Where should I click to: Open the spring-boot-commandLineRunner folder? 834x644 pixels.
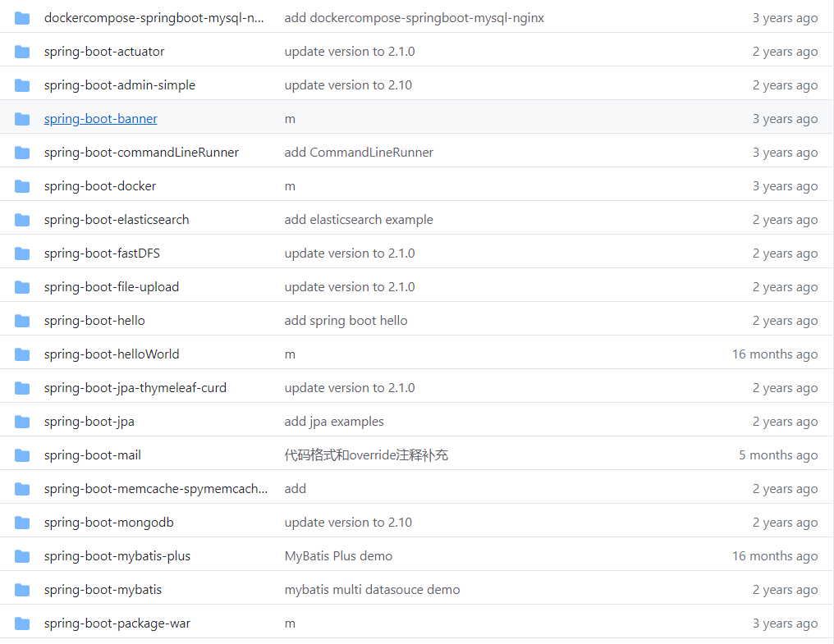[x=141, y=153]
